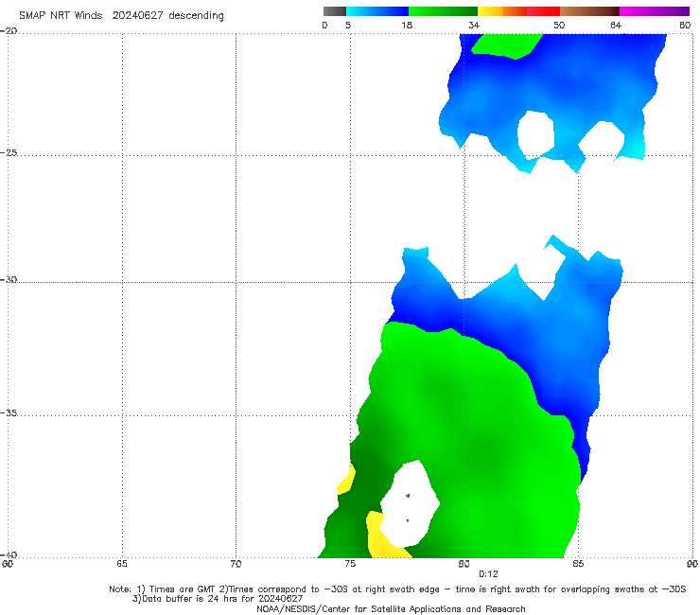Click the '-35' latitude axis label
This screenshot has height=615, width=700.
point(9,413)
